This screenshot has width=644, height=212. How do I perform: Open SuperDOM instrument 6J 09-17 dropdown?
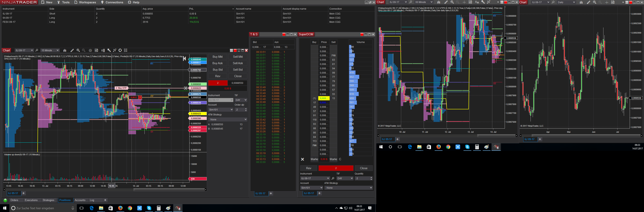(315, 178)
